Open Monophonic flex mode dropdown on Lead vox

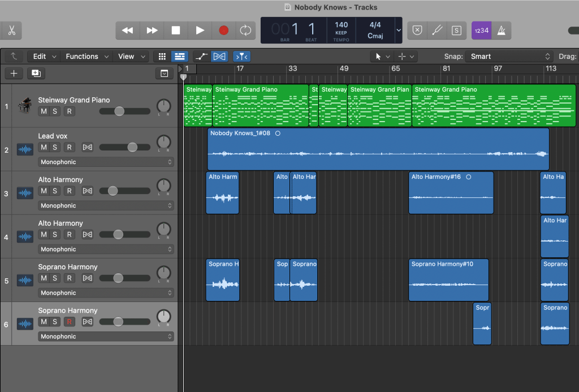tap(106, 162)
